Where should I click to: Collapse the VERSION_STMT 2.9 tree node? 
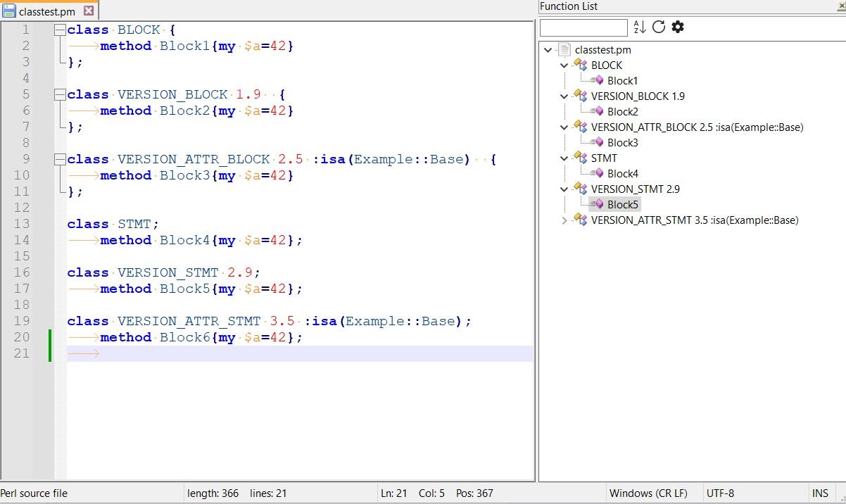[564, 189]
